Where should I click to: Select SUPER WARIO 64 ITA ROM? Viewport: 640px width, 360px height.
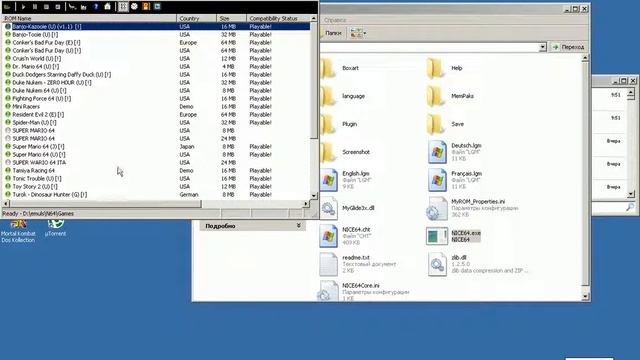[x=157, y=162]
